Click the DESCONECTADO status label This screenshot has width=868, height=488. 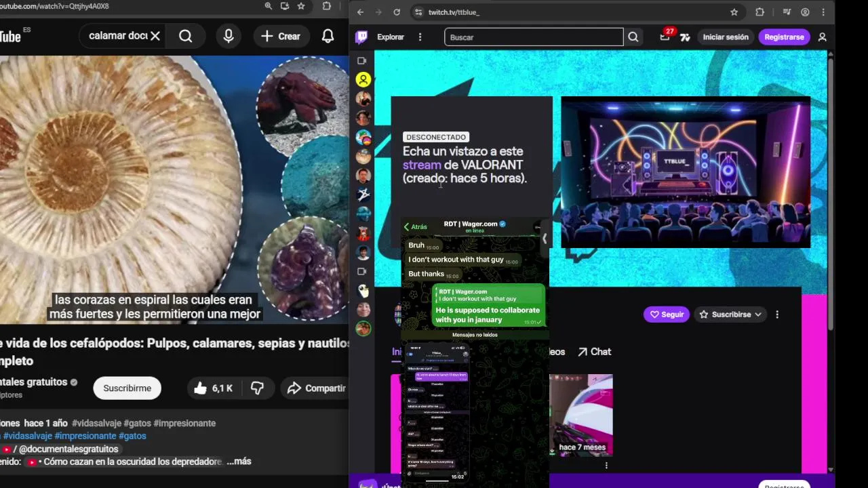coord(436,137)
